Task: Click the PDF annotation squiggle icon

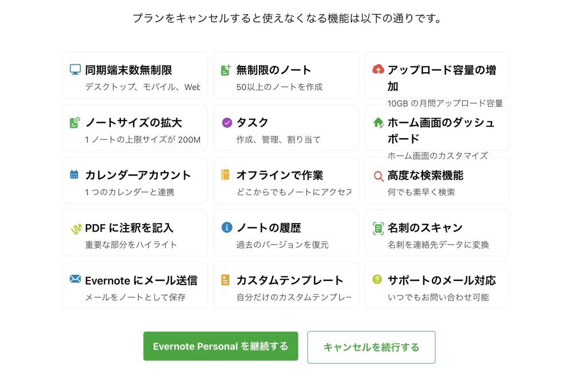Action: click(x=76, y=229)
